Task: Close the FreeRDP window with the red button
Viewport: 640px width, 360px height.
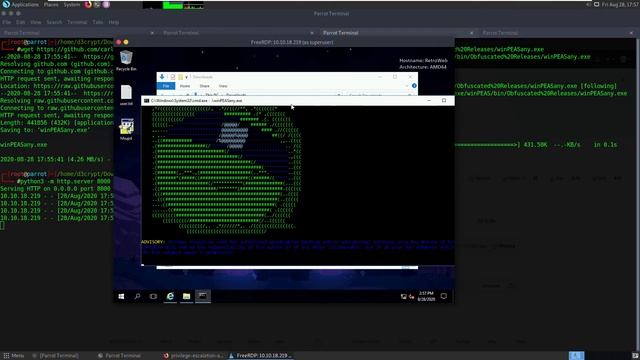Action: (119, 42)
